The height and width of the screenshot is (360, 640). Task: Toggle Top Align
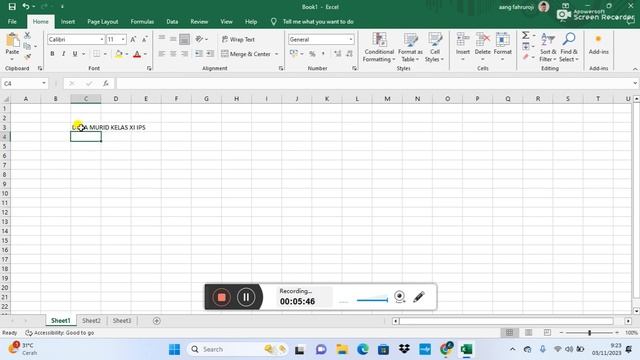click(162, 39)
